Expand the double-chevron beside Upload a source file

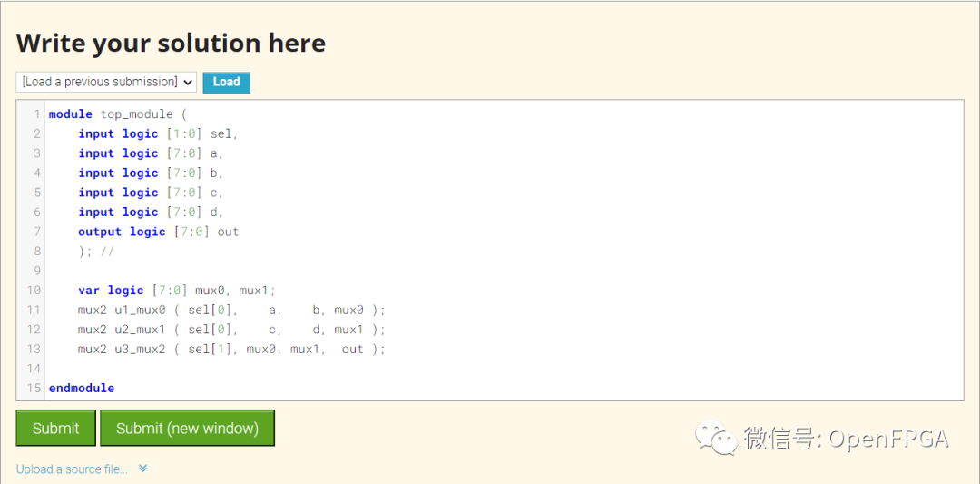[143, 469]
